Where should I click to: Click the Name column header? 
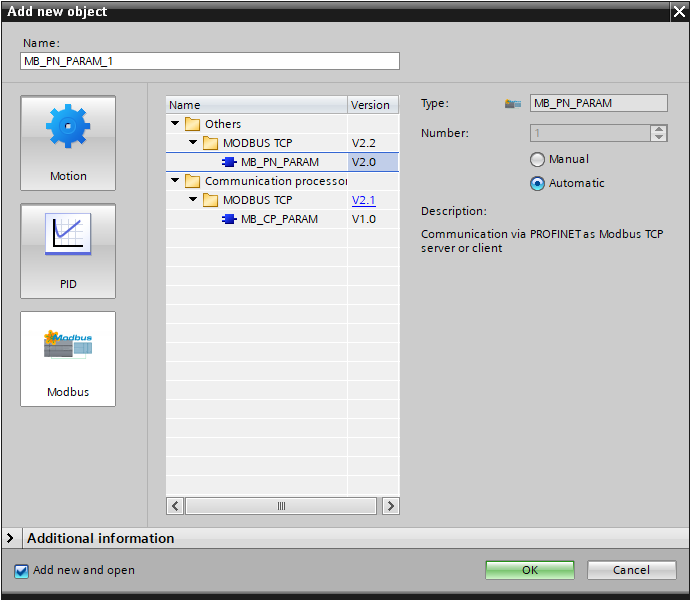(x=255, y=105)
